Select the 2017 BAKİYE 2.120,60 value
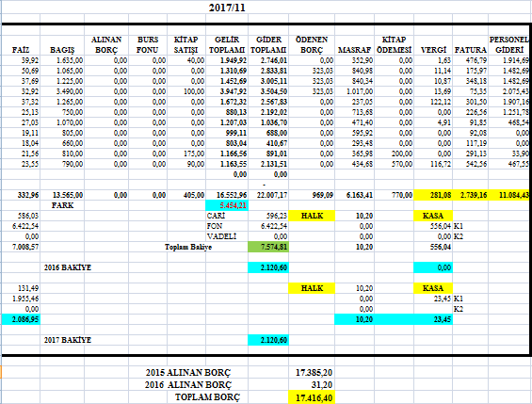The image size is (532, 404). [268, 340]
